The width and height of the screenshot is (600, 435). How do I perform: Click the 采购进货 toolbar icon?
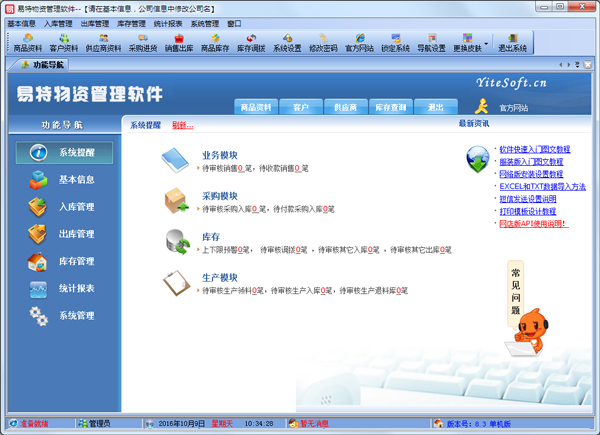pyautogui.click(x=143, y=42)
